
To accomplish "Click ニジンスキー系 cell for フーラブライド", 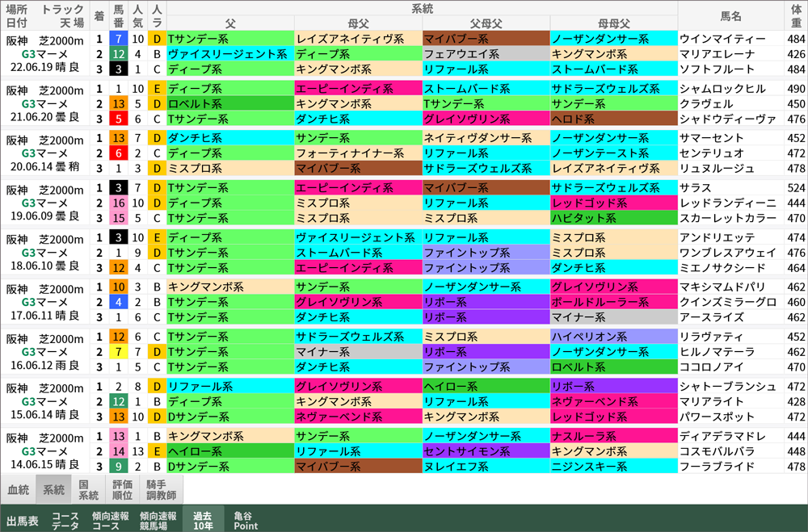I will (614, 467).
